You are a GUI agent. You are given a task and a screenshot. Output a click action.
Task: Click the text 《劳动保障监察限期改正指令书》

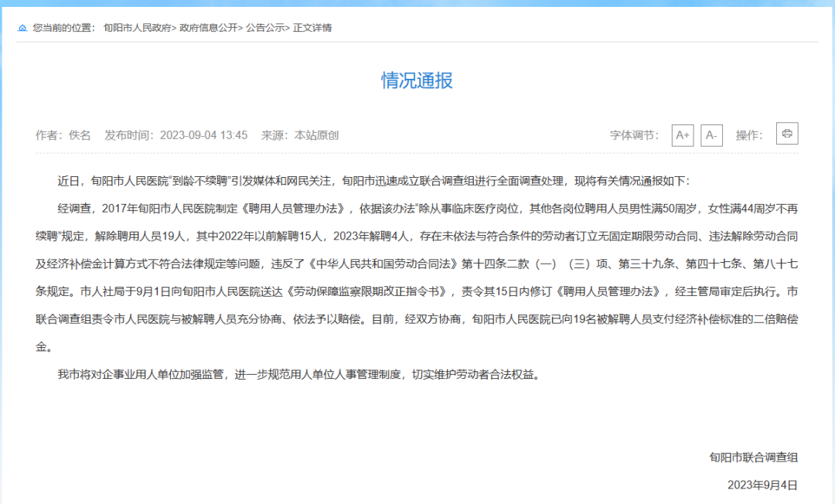point(369,291)
